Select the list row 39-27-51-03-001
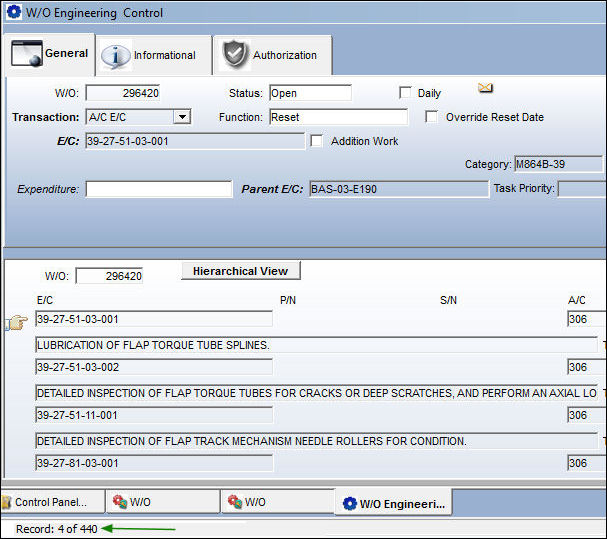This screenshot has height=539, width=607. [x=154, y=319]
